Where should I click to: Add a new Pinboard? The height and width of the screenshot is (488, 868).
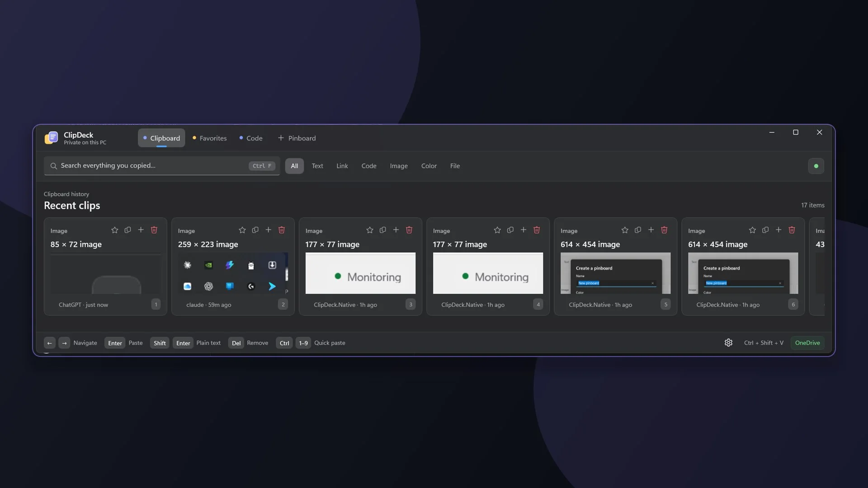click(x=297, y=138)
